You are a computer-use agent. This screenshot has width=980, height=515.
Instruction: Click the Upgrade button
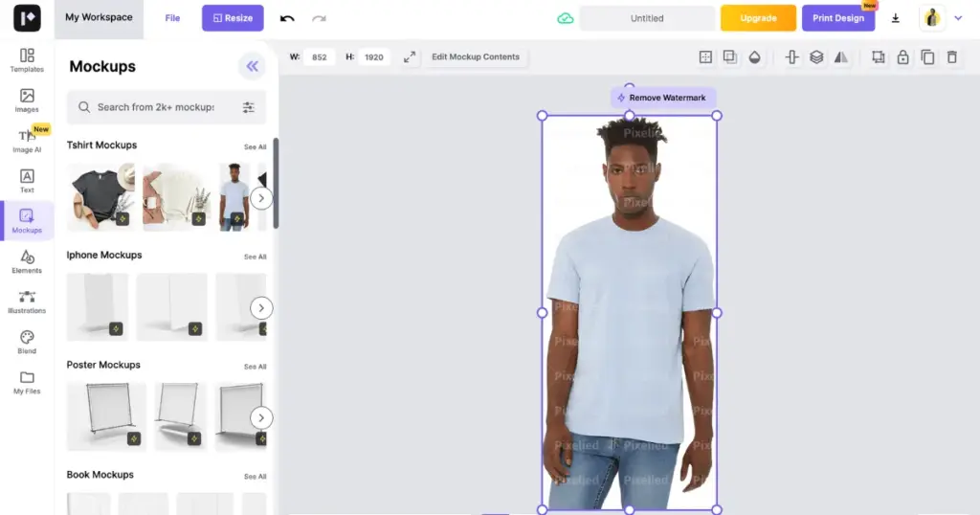click(758, 18)
